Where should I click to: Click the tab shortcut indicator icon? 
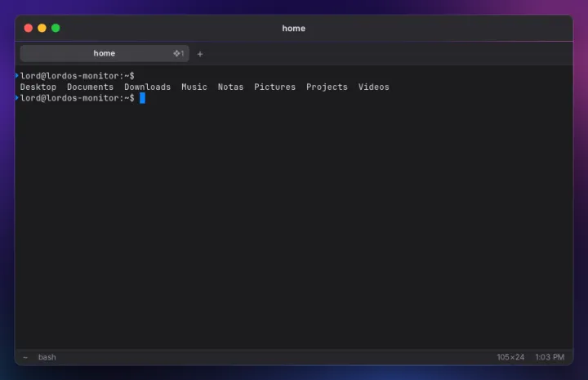[x=179, y=54]
